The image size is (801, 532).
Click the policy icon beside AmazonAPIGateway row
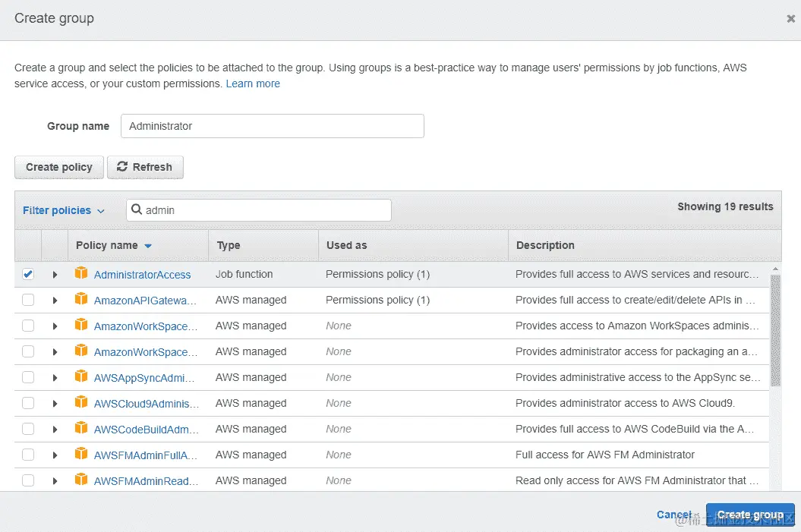tap(81, 300)
